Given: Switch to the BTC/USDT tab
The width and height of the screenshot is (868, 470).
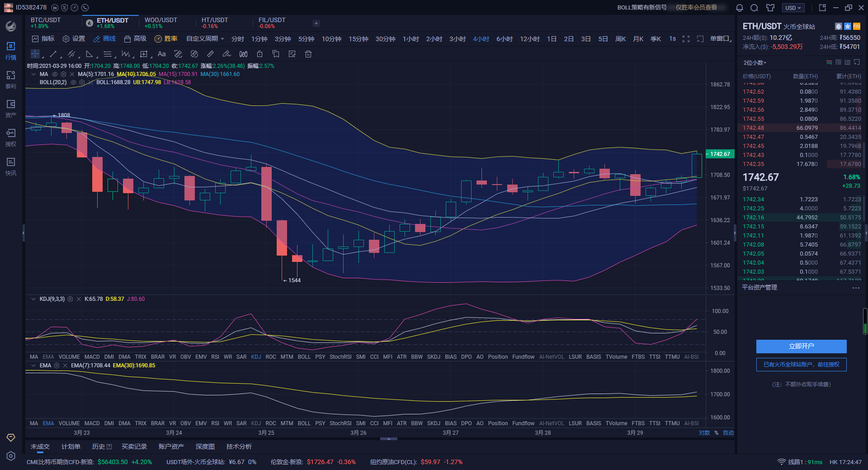Looking at the screenshot, I should [46, 23].
